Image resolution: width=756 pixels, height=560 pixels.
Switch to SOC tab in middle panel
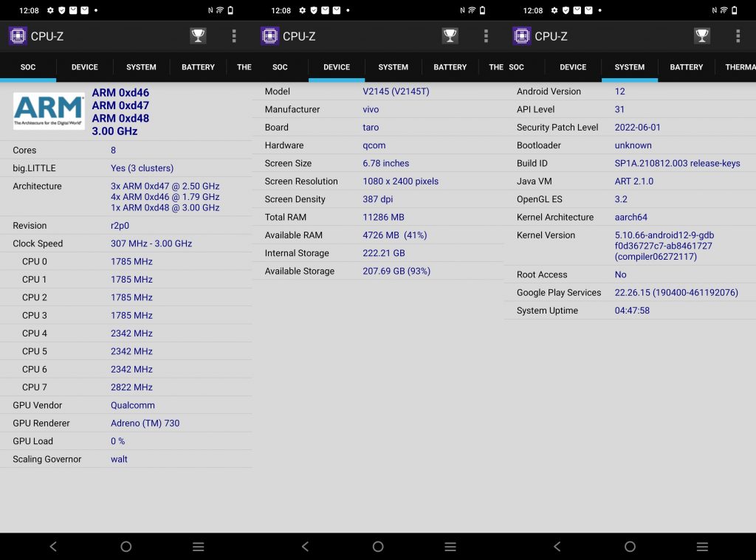(x=280, y=67)
